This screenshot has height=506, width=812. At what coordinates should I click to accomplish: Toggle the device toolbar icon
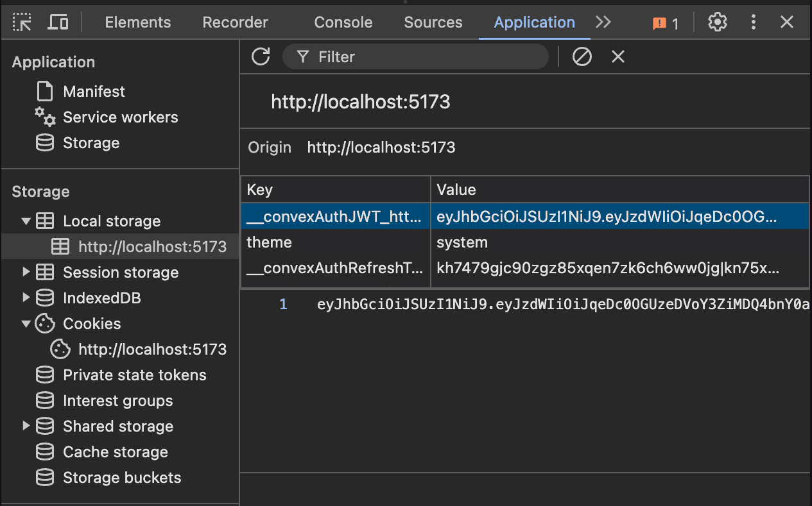click(58, 22)
